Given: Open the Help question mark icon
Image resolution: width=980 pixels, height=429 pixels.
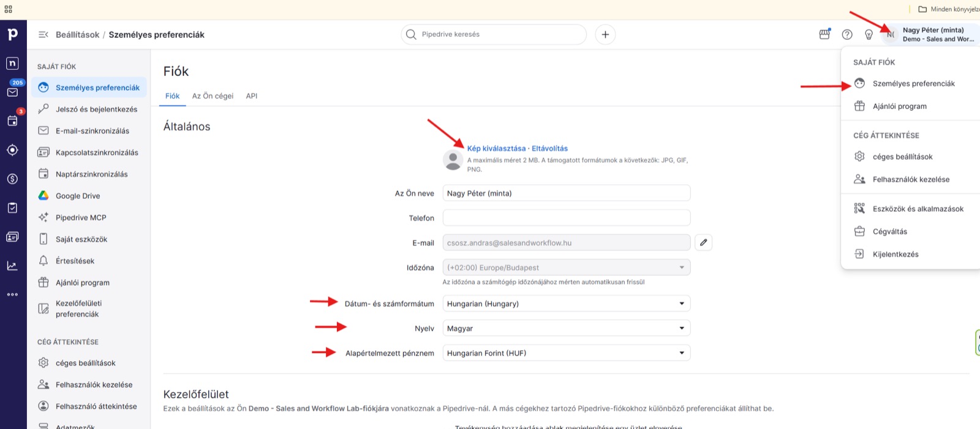Looking at the screenshot, I should [847, 34].
